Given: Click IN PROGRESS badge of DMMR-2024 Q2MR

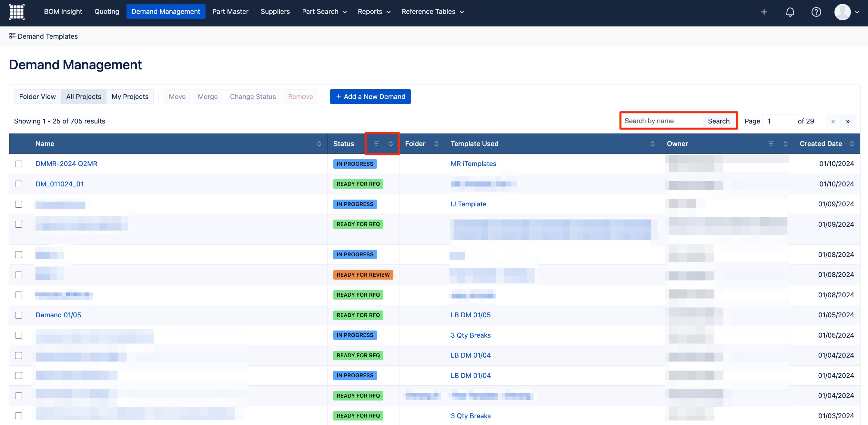Looking at the screenshot, I should pyautogui.click(x=355, y=164).
